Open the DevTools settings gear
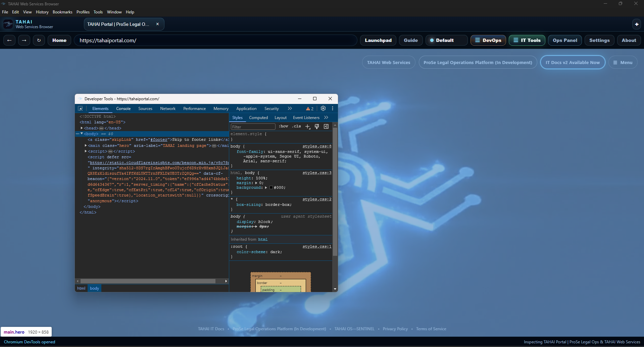The image size is (644, 347). 323,108
